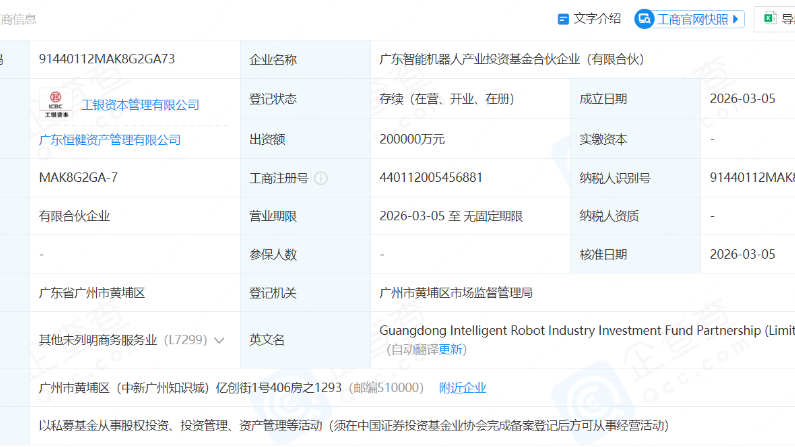Click the organization code MAK8G2GA-7

(79, 178)
